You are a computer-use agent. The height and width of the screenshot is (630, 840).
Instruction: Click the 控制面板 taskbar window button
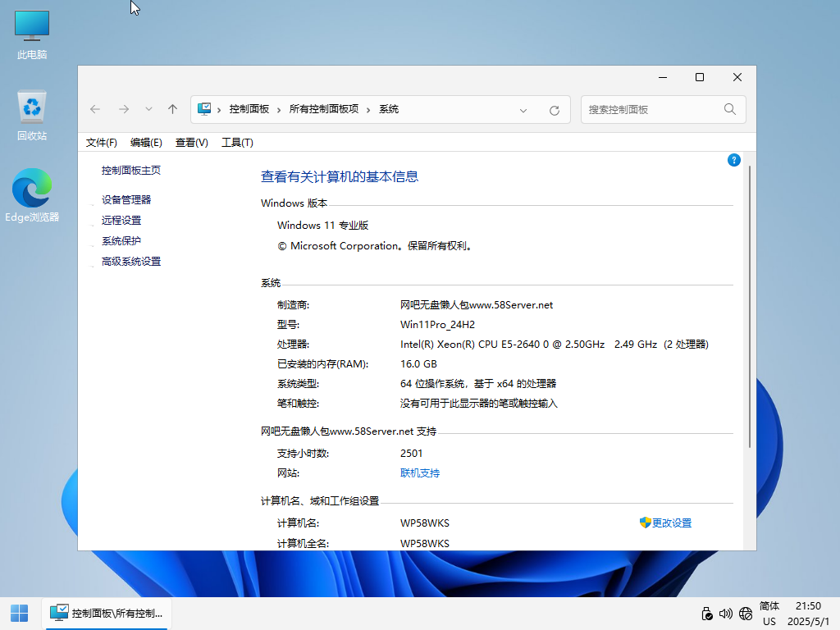click(x=106, y=614)
